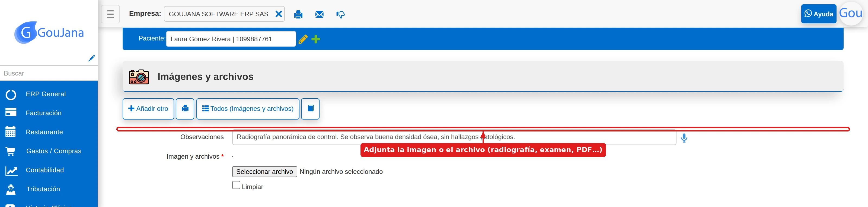Click the Tributación agent icon

click(11, 189)
